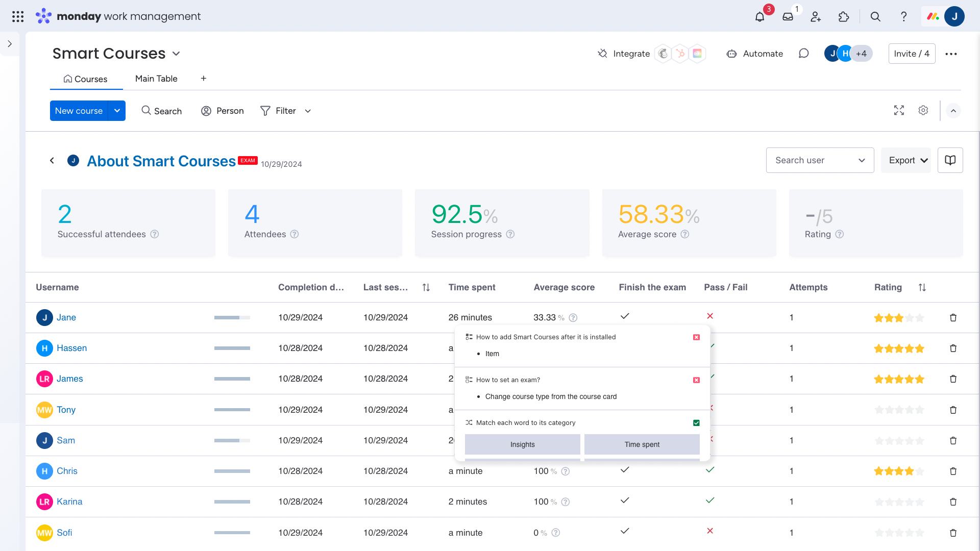
Task: Click the green check for 'Match each word'
Action: [696, 423]
